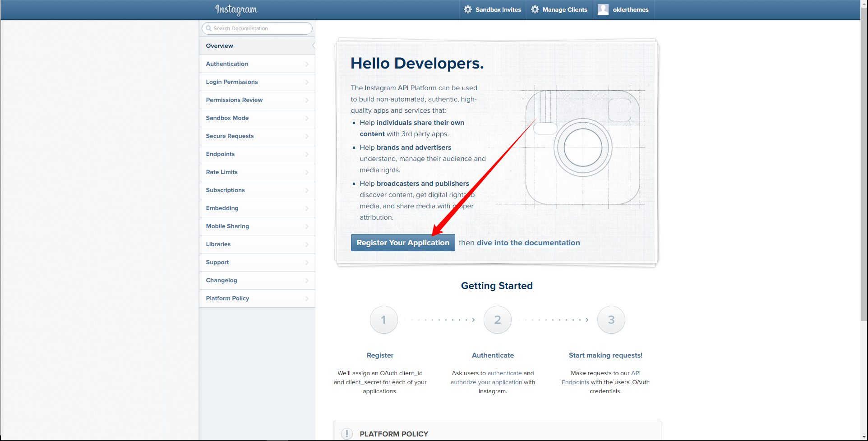Click the page vertical scrollbar

pos(863,180)
